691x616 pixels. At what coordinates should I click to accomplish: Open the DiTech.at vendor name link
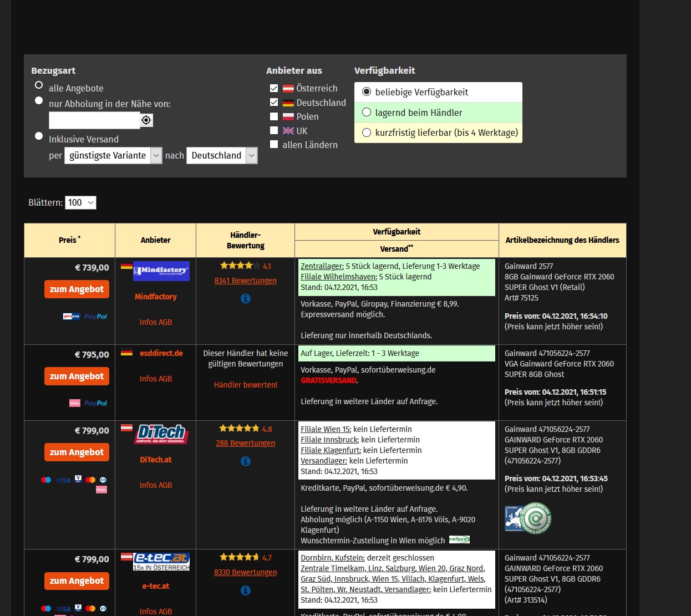(156, 460)
